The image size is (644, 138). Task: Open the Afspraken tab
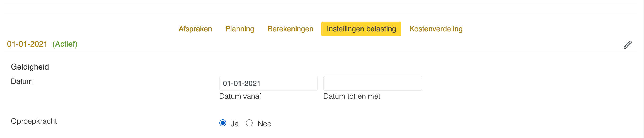195,29
